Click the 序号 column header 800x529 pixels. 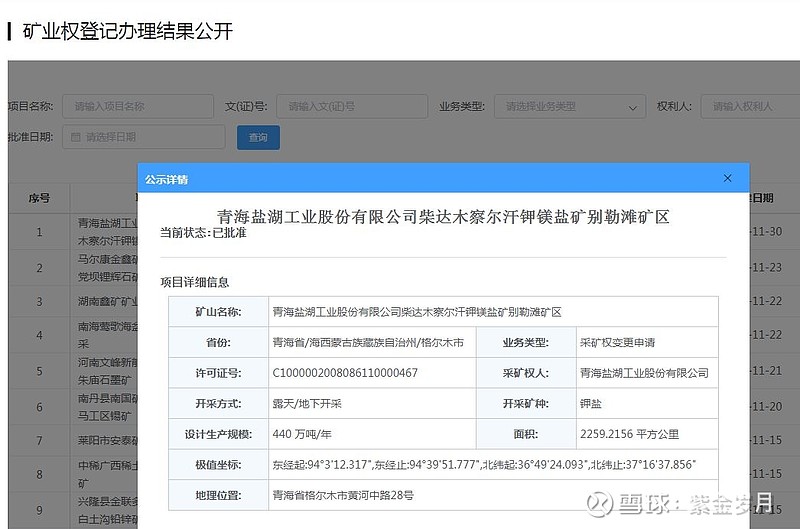point(39,198)
